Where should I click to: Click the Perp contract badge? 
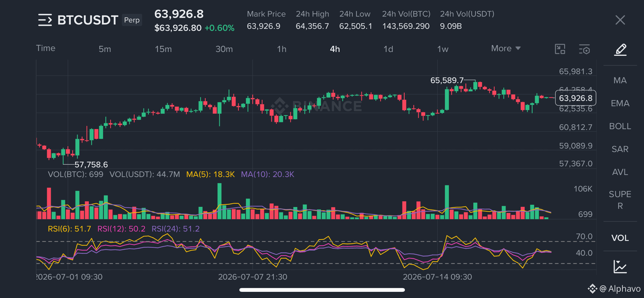tap(132, 20)
